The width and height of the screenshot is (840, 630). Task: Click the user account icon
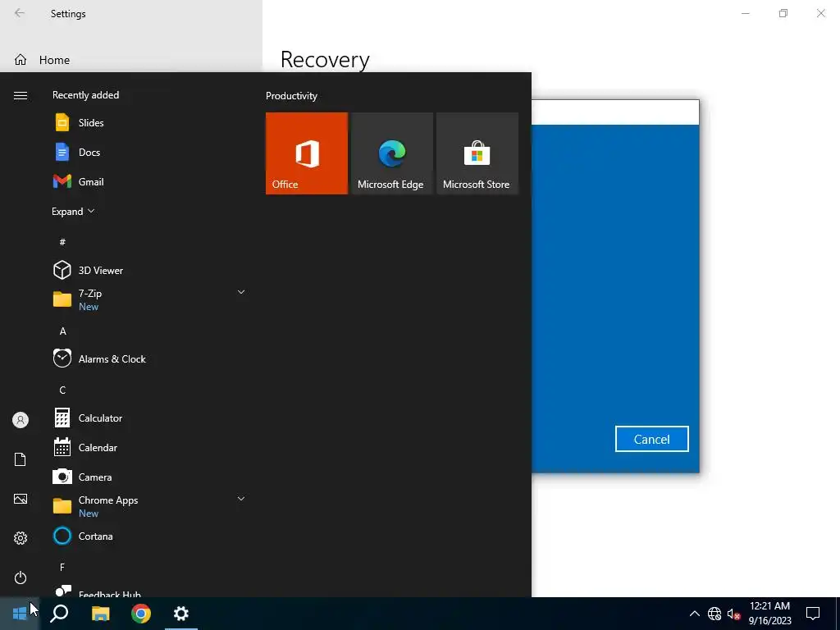[21, 420]
